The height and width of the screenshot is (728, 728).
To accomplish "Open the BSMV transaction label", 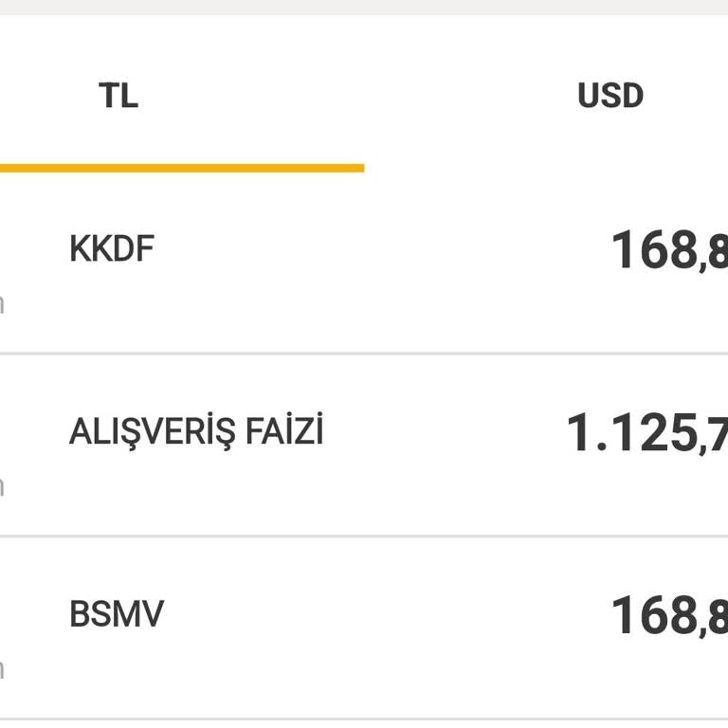I will pos(117,614).
